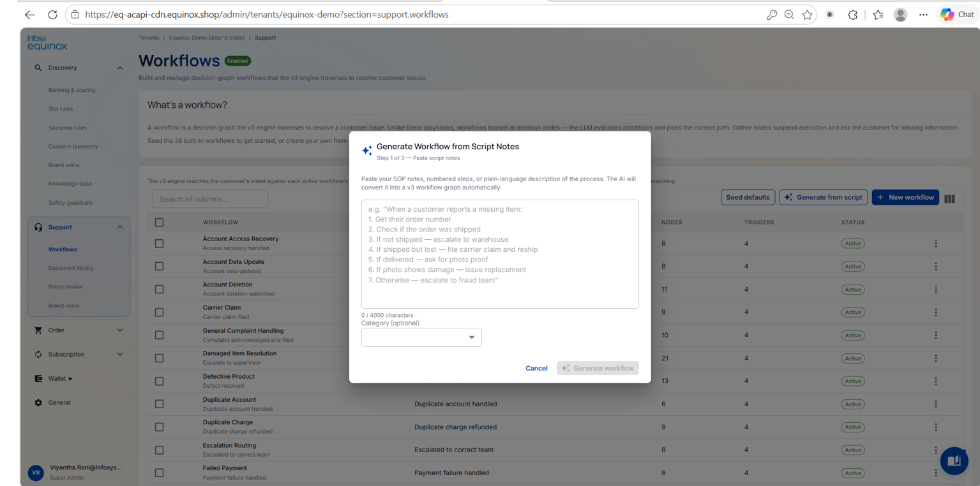
Task: Click the VR user avatar in the sidebar
Action: pyautogui.click(x=36, y=473)
